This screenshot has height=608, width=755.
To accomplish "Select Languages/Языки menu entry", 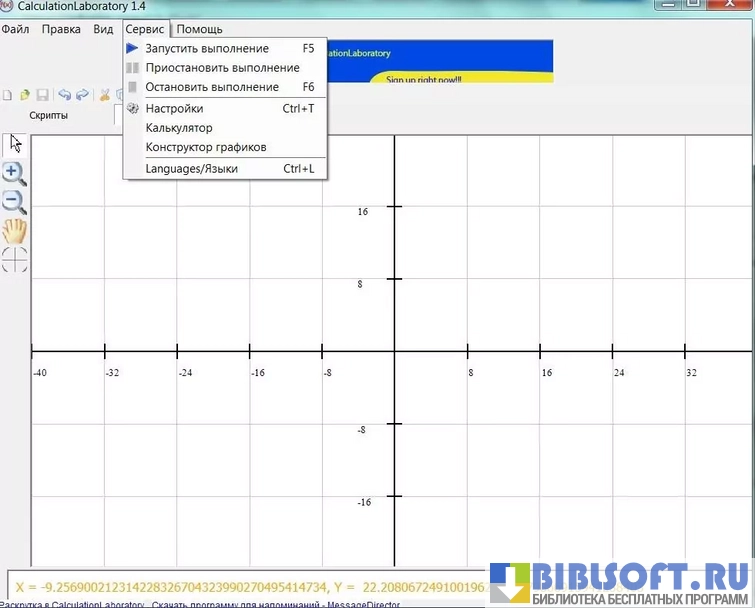I will coord(192,169).
